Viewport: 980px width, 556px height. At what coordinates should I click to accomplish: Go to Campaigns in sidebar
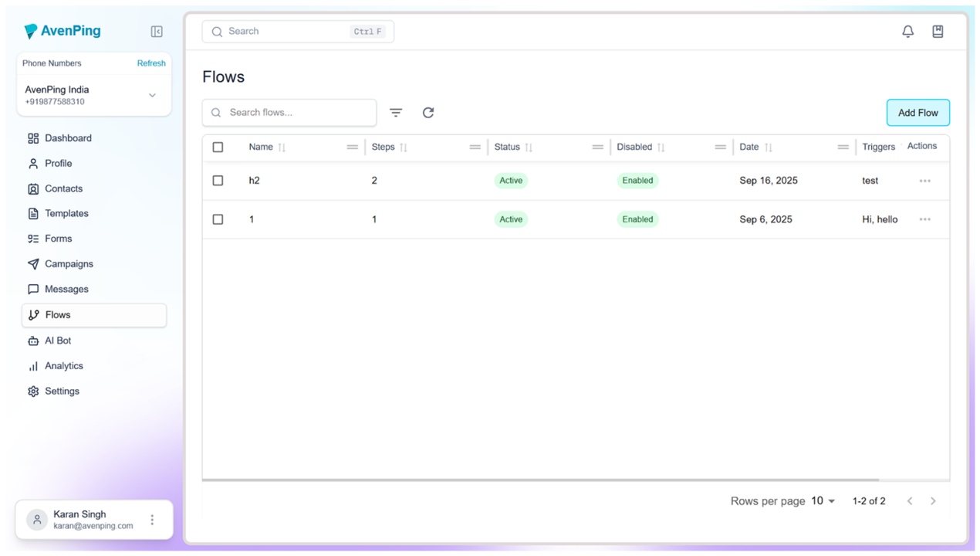tap(69, 264)
